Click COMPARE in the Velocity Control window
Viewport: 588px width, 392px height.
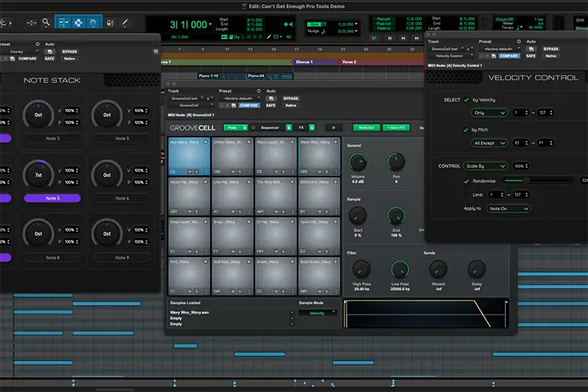(509, 56)
